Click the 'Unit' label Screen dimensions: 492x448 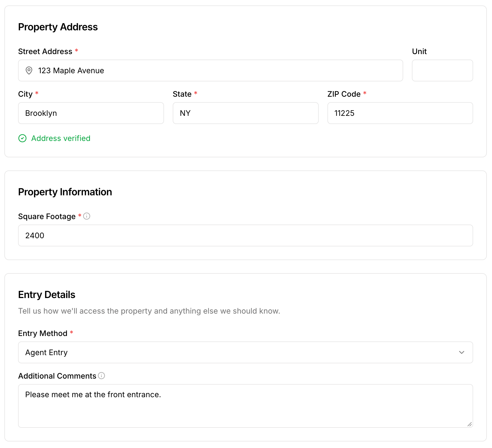tap(419, 51)
